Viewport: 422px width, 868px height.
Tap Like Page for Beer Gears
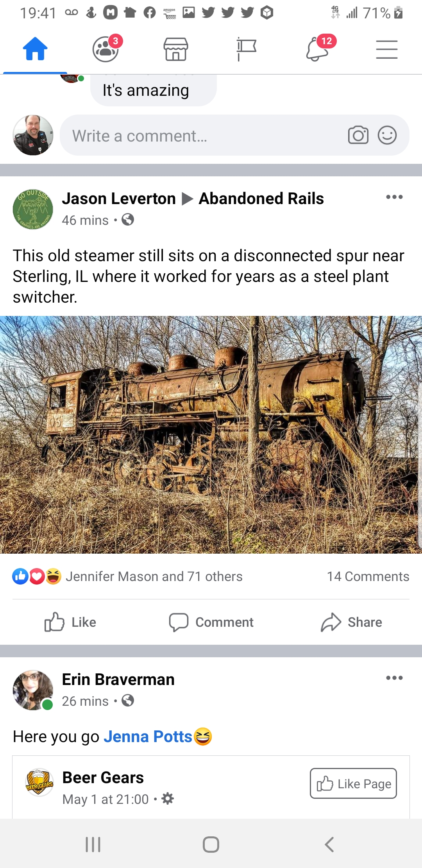pyautogui.click(x=353, y=784)
